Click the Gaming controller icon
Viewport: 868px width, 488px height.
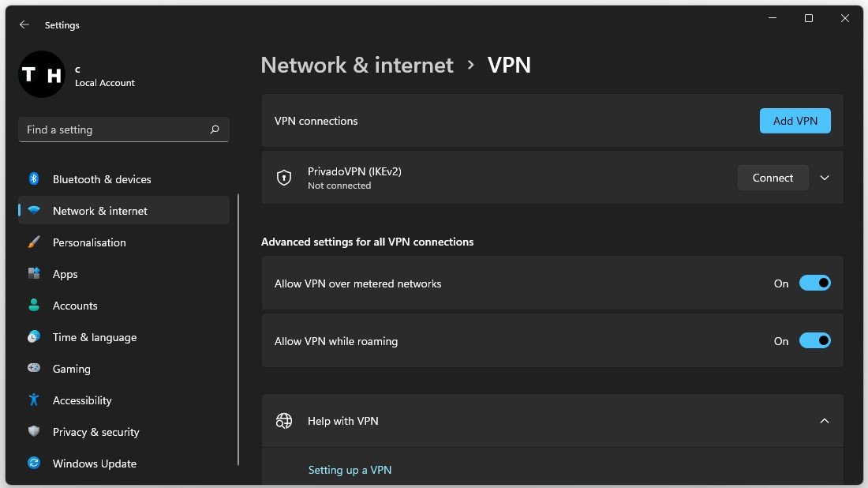[34, 369]
